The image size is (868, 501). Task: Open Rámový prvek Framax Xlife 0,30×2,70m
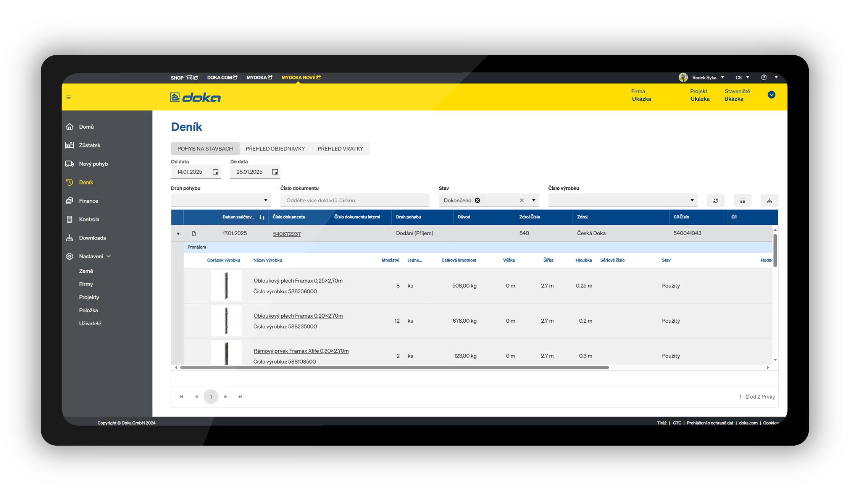(x=301, y=351)
